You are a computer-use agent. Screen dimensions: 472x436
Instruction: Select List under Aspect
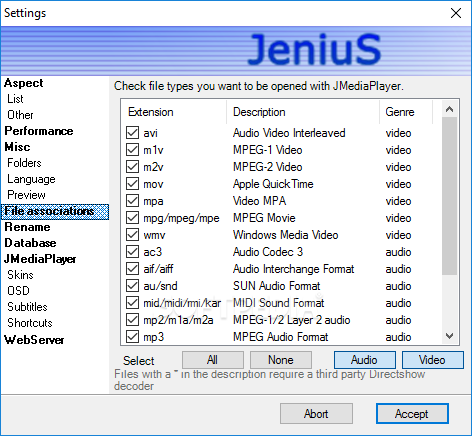point(15,99)
